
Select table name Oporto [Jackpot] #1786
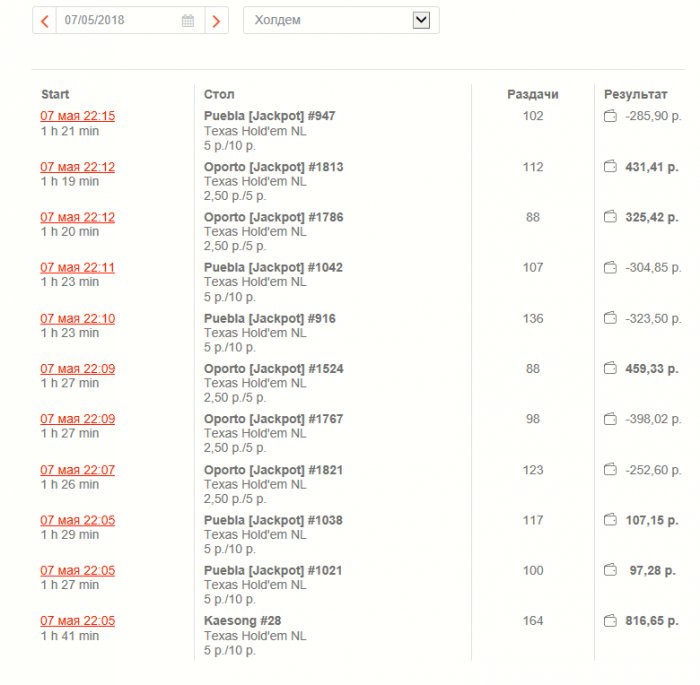274,217
